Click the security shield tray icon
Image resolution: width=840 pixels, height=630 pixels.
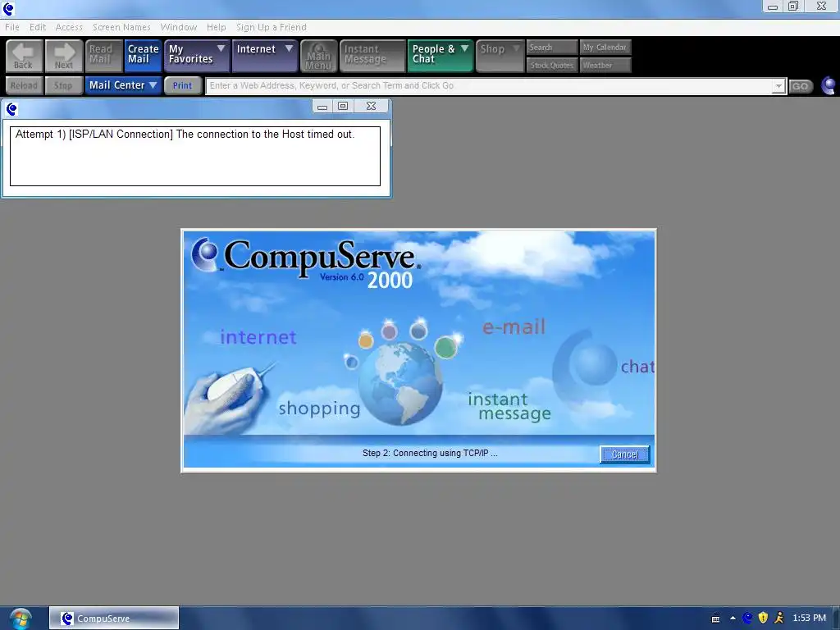coord(764,619)
